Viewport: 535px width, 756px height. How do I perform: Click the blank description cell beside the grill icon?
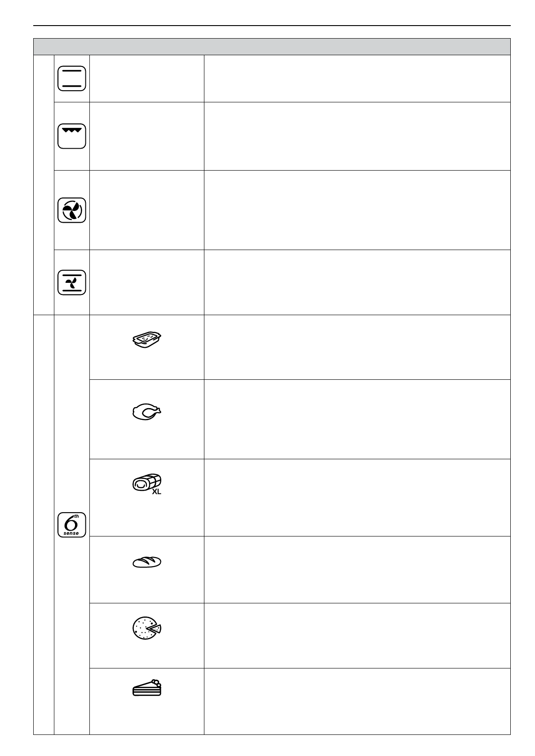coord(357,136)
